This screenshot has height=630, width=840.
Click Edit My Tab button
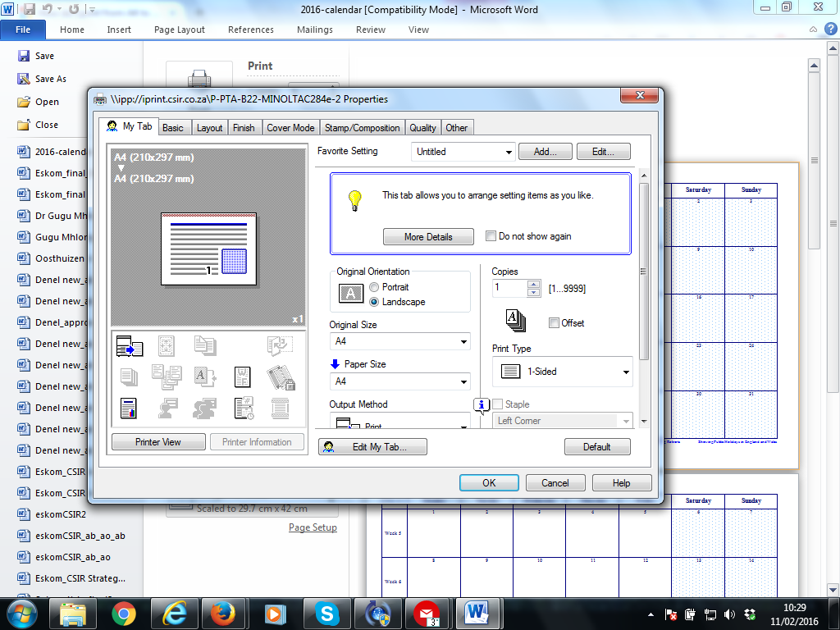pyautogui.click(x=373, y=447)
